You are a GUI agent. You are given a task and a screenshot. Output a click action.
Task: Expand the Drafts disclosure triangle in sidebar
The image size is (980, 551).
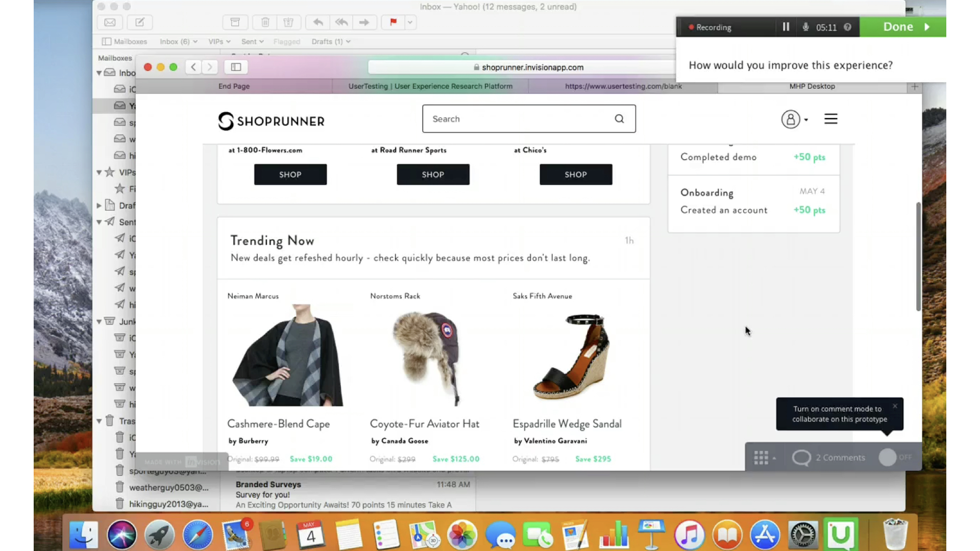point(99,206)
